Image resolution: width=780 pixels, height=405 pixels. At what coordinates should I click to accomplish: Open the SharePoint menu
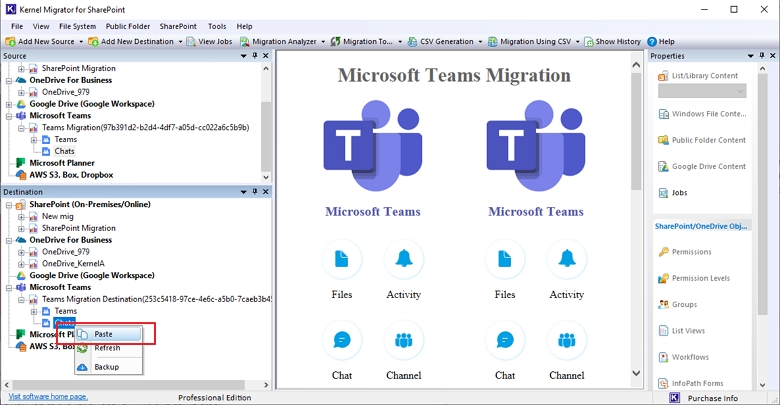[178, 26]
